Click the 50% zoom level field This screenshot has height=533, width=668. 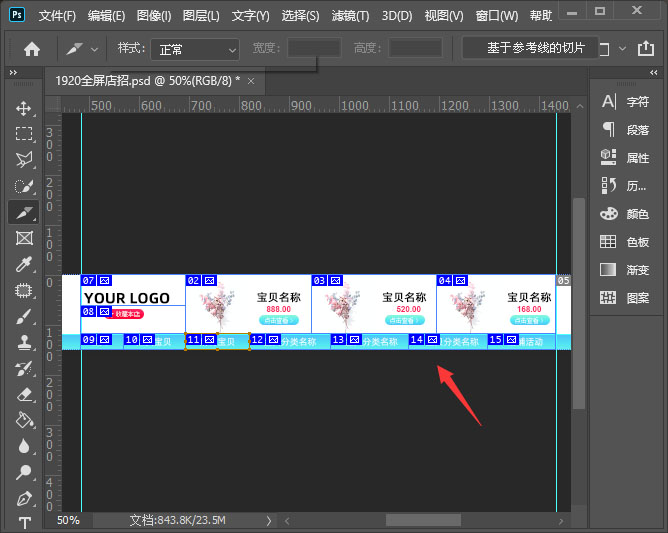coord(69,520)
